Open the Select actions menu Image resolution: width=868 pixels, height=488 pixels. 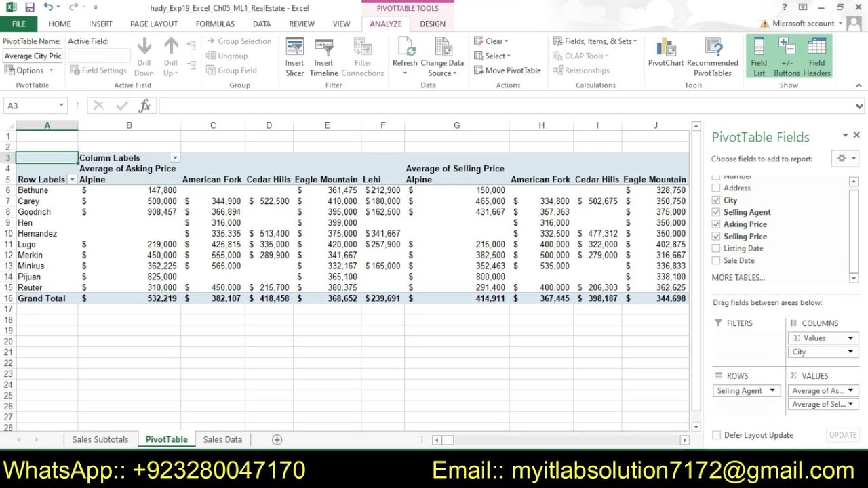(492, 56)
